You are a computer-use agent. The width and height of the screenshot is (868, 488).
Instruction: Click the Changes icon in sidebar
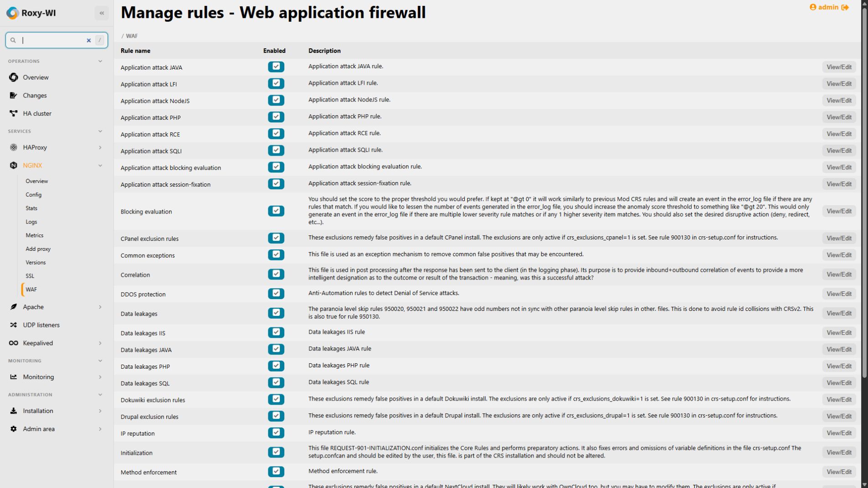click(14, 96)
